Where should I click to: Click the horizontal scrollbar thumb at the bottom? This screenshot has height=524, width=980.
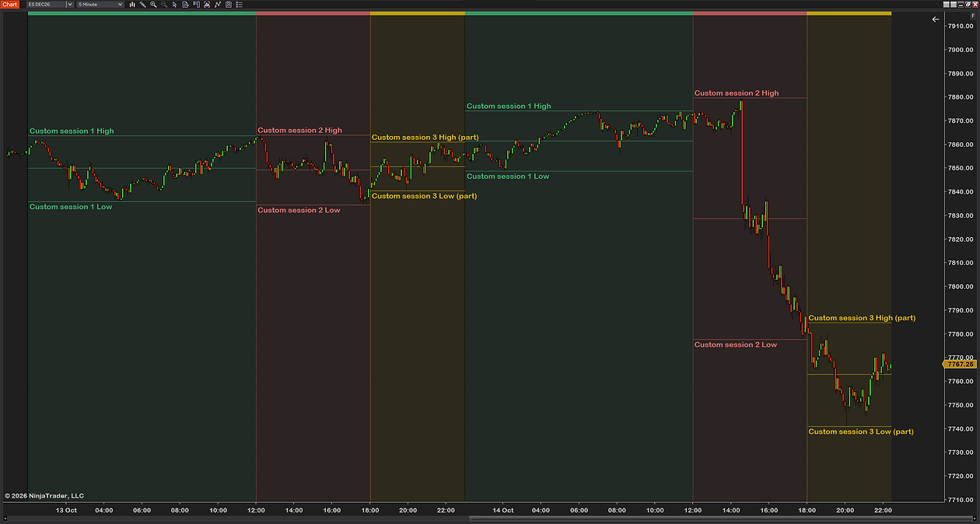coord(721,518)
